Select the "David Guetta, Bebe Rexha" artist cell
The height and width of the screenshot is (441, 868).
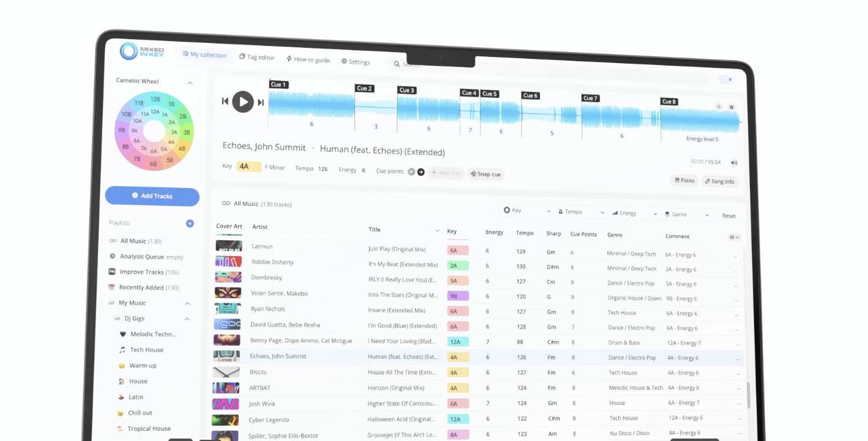point(285,325)
